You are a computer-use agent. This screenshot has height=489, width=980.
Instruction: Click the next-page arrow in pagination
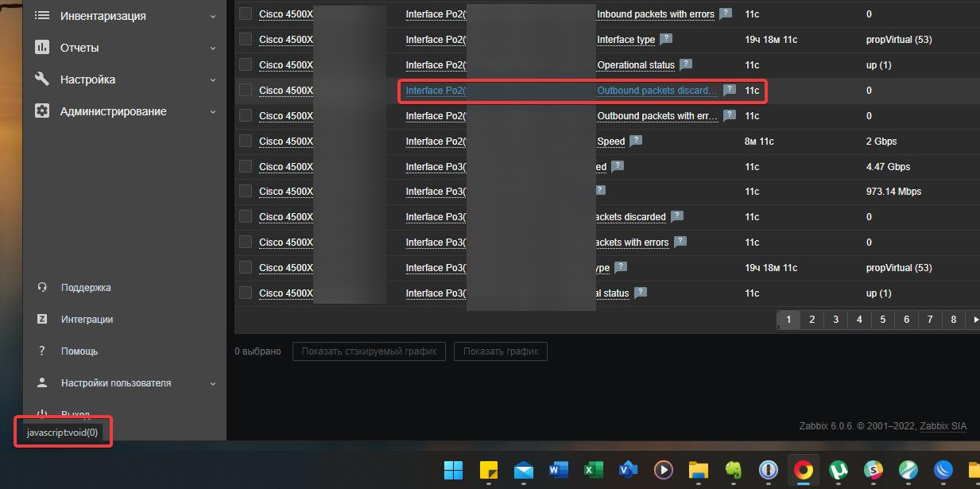pos(974,320)
